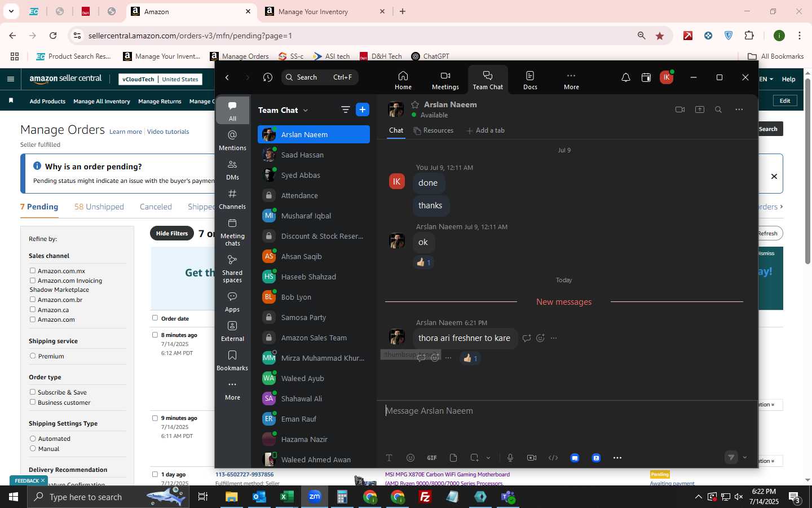Open More in Zoom left sidebar
The image size is (812, 508).
(x=232, y=390)
